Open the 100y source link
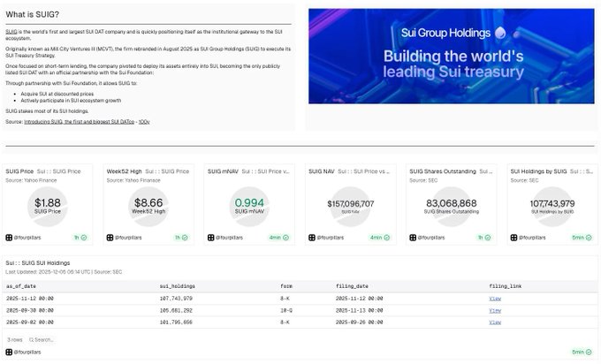601x364 pixels. point(144,122)
